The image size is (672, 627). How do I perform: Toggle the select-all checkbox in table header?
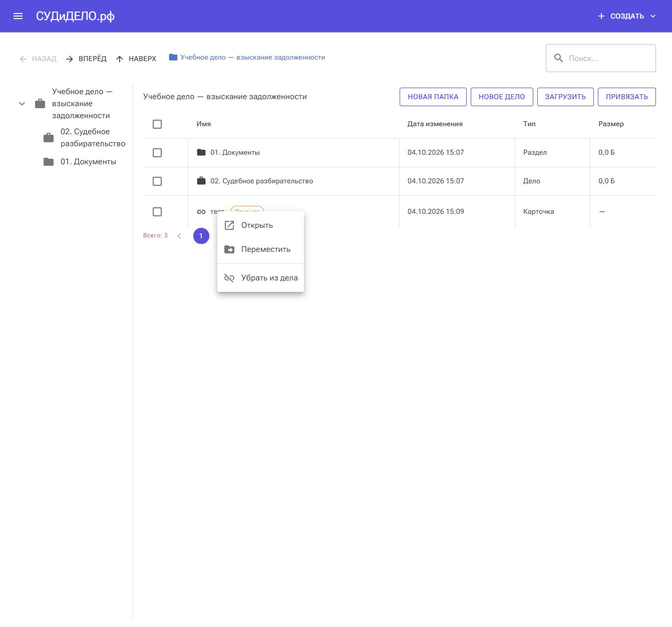tap(157, 124)
